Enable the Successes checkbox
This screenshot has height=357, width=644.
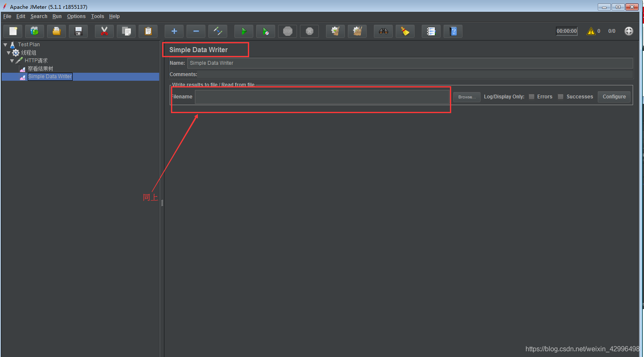(560, 97)
